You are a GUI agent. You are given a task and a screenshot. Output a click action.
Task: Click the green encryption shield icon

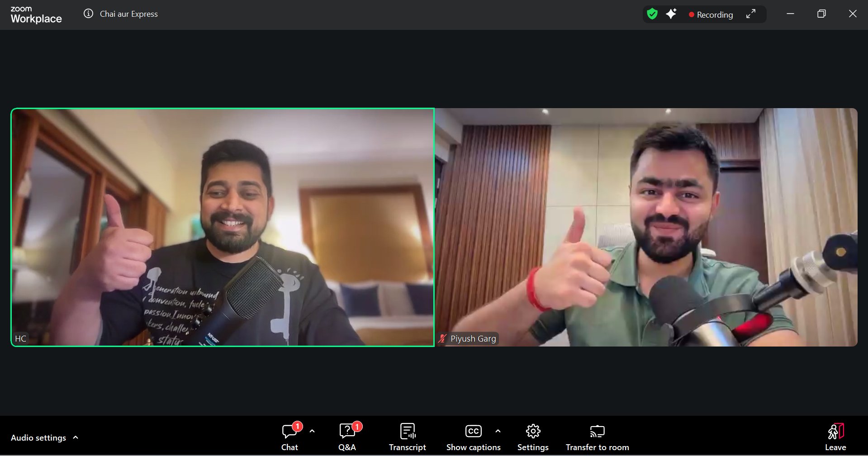pos(652,14)
